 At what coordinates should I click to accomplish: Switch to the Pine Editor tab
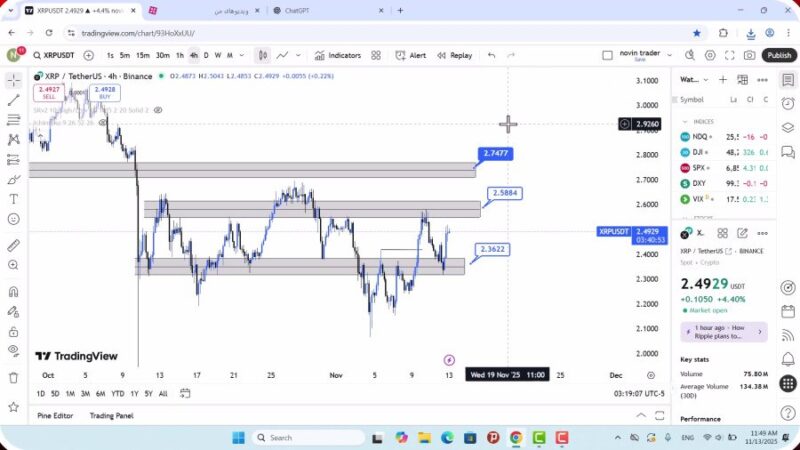[55, 415]
